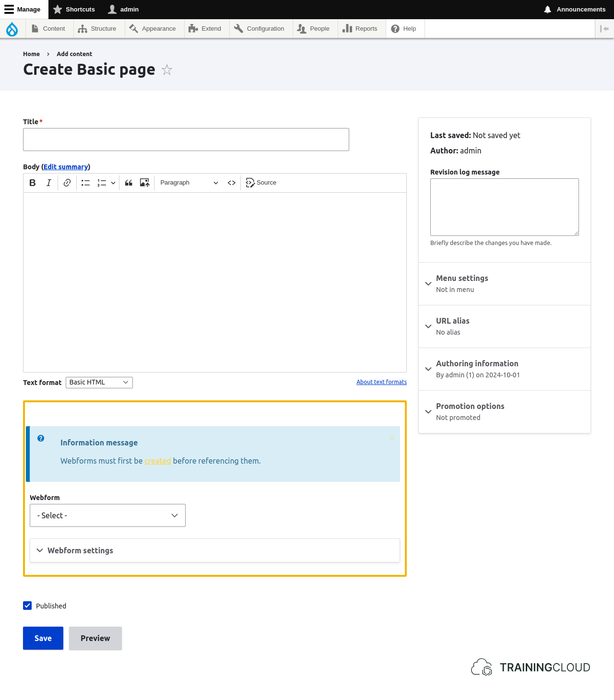
Task: Insert a numbered list
Action: (102, 183)
